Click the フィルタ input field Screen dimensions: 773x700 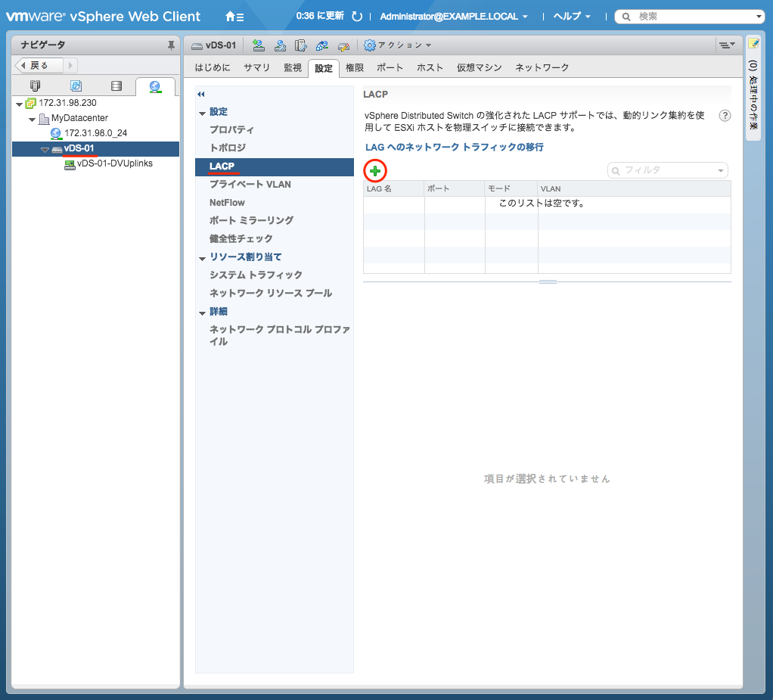coord(668,170)
